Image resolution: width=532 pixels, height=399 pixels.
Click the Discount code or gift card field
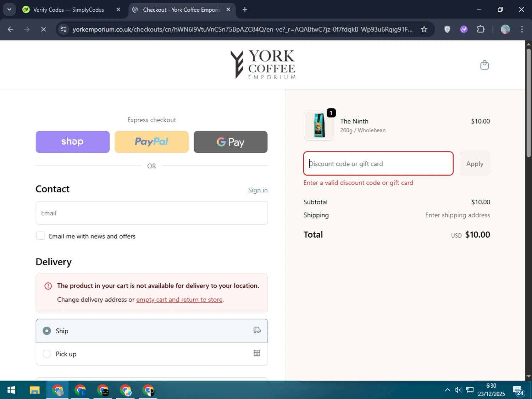pos(378,164)
